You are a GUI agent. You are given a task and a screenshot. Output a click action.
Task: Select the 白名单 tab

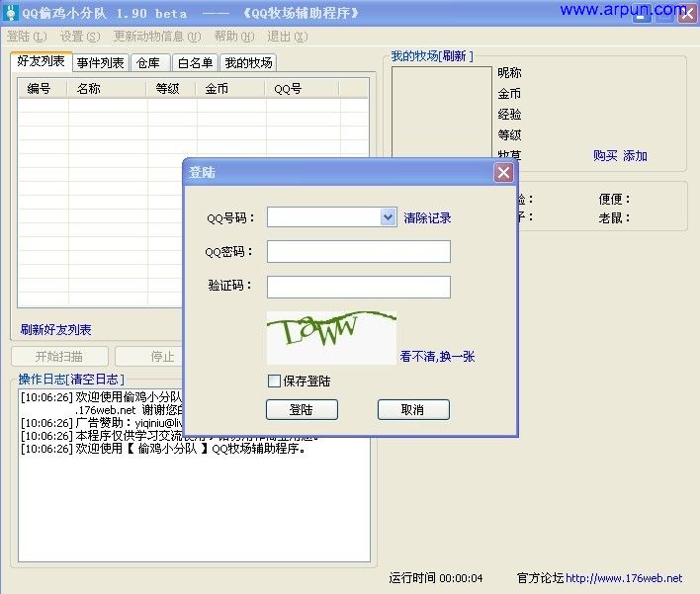click(195, 63)
